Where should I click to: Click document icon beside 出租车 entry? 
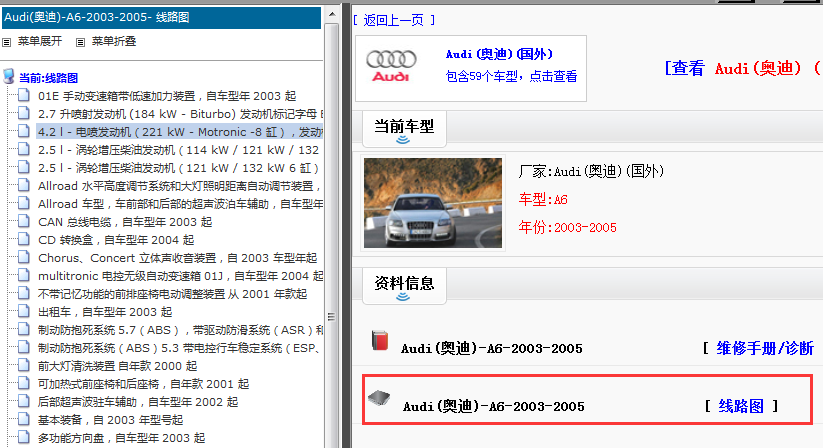24,311
